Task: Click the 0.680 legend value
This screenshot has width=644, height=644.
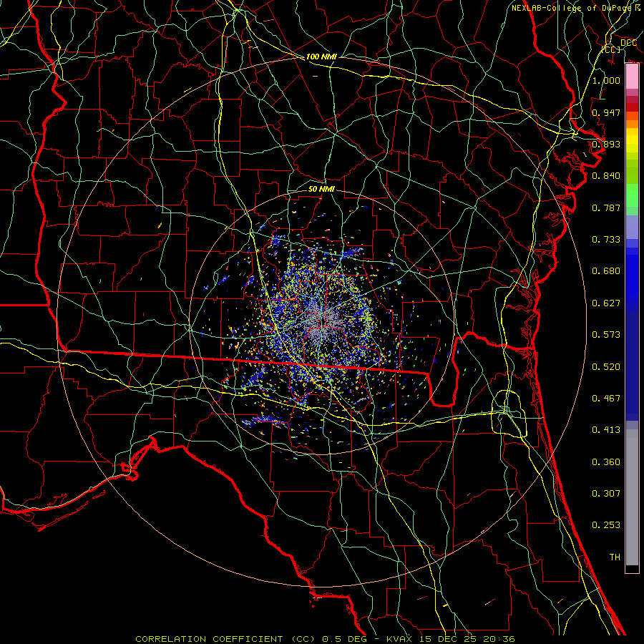Action: tap(606, 271)
